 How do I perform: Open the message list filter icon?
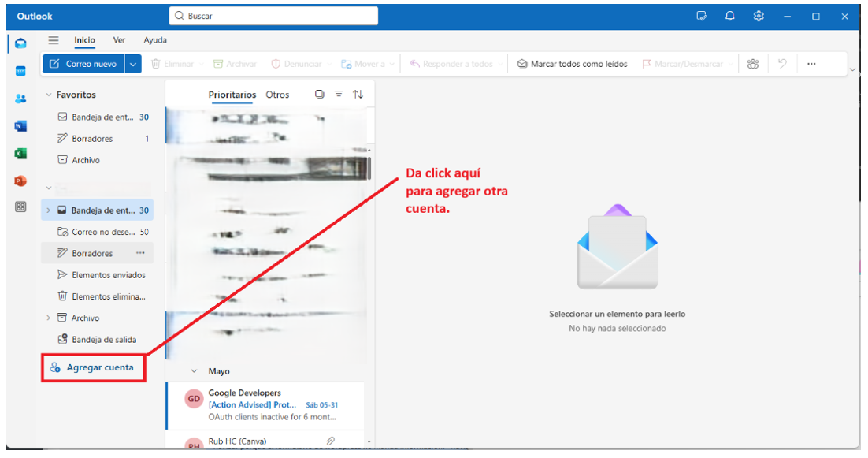pyautogui.click(x=339, y=94)
